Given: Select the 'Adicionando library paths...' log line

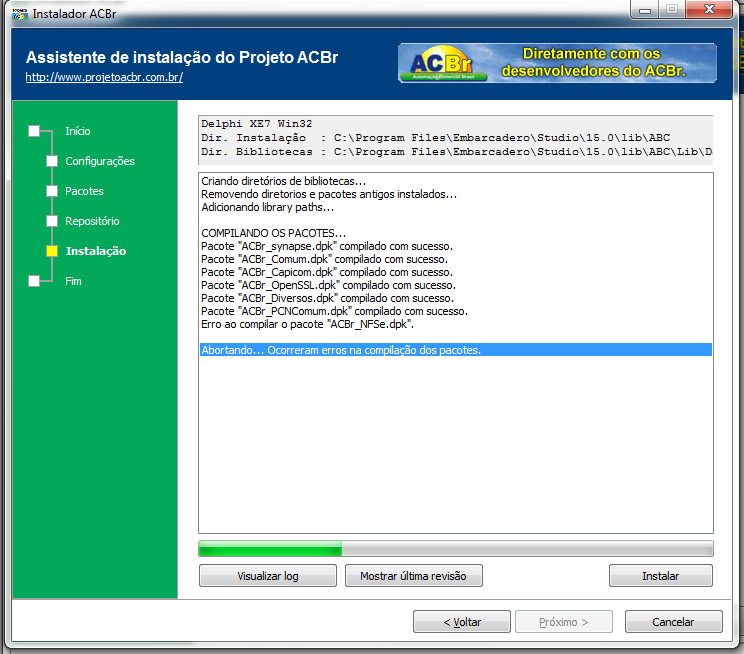Looking at the screenshot, I should (x=268, y=207).
